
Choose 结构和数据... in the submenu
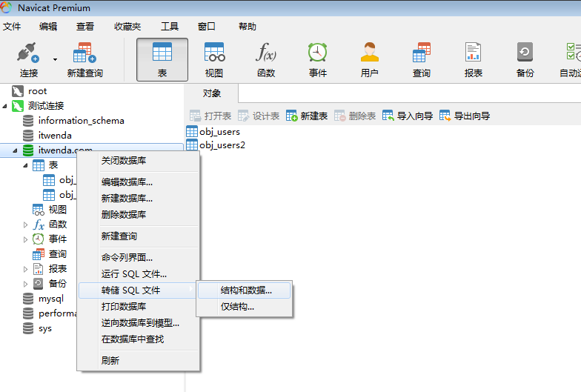click(x=246, y=290)
